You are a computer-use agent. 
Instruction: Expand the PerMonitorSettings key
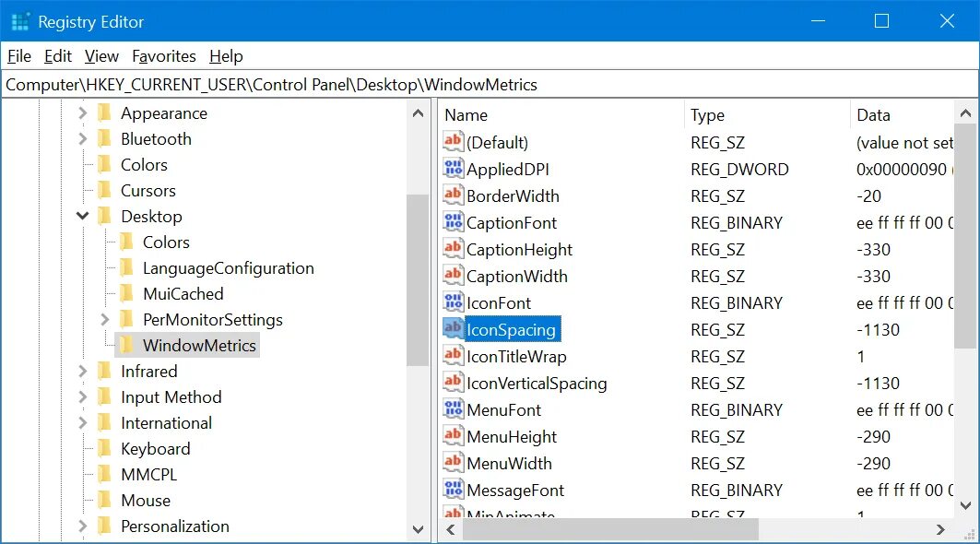pyautogui.click(x=104, y=320)
